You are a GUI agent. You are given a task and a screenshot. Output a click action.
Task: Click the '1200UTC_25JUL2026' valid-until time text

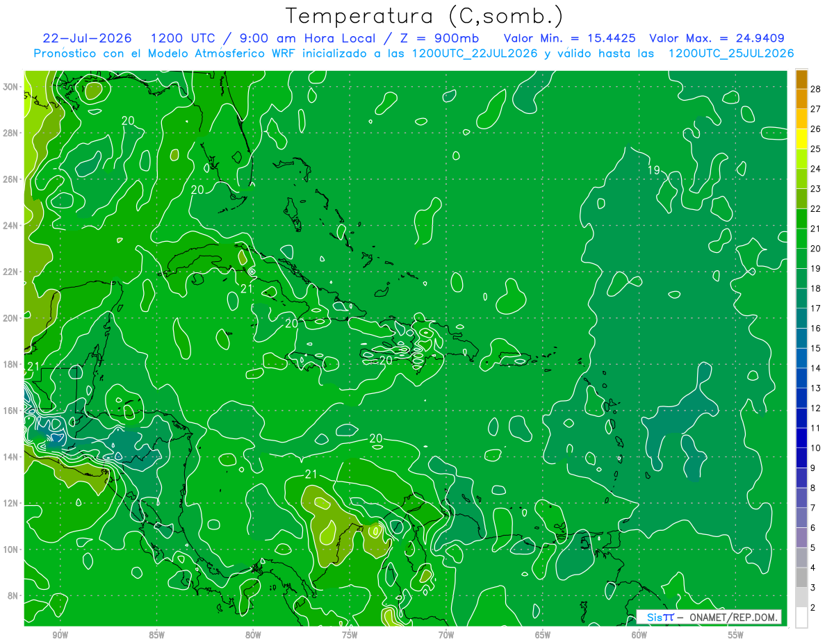731,53
